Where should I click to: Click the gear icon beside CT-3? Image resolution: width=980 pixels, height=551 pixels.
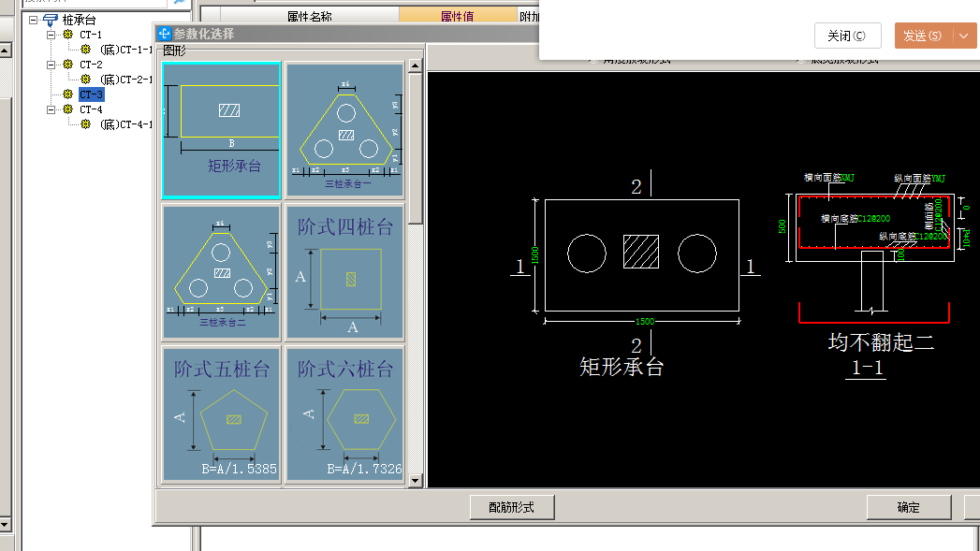[68, 94]
